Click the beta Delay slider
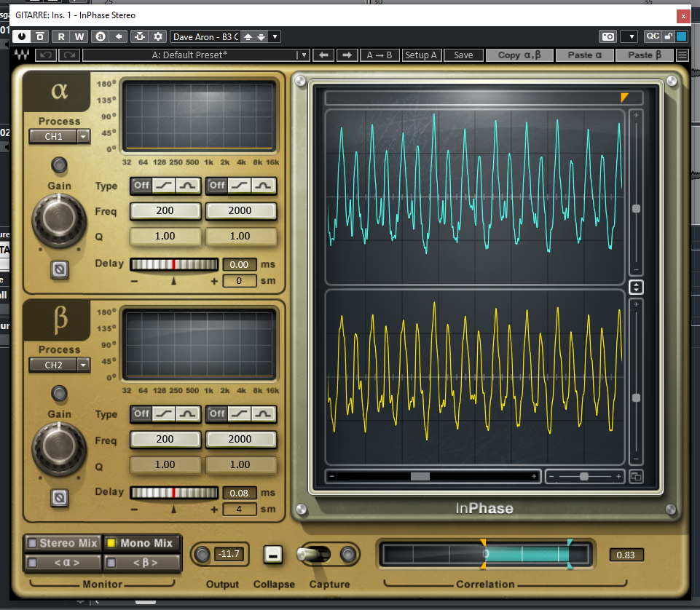Screen dimensions: 700x610 (174, 493)
